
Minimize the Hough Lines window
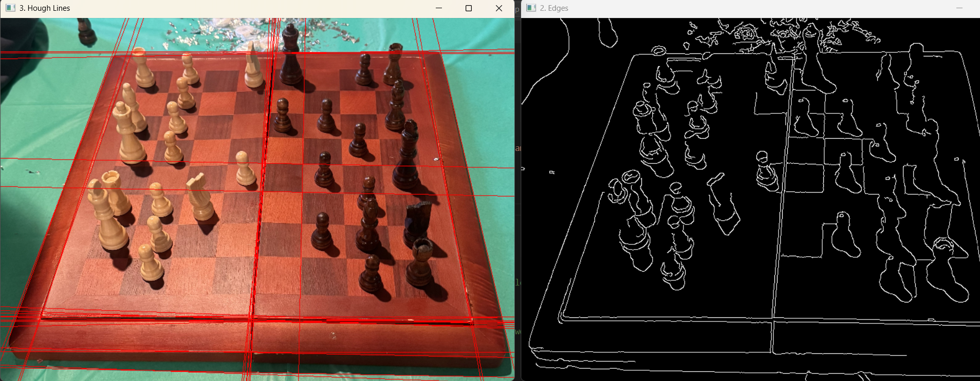click(x=438, y=8)
